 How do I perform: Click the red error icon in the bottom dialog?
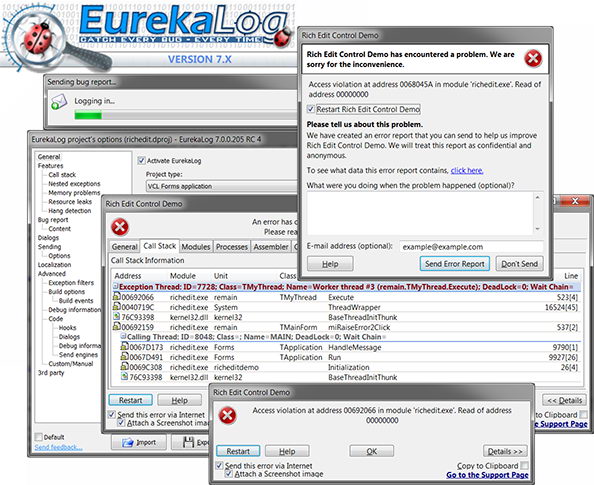[227, 416]
